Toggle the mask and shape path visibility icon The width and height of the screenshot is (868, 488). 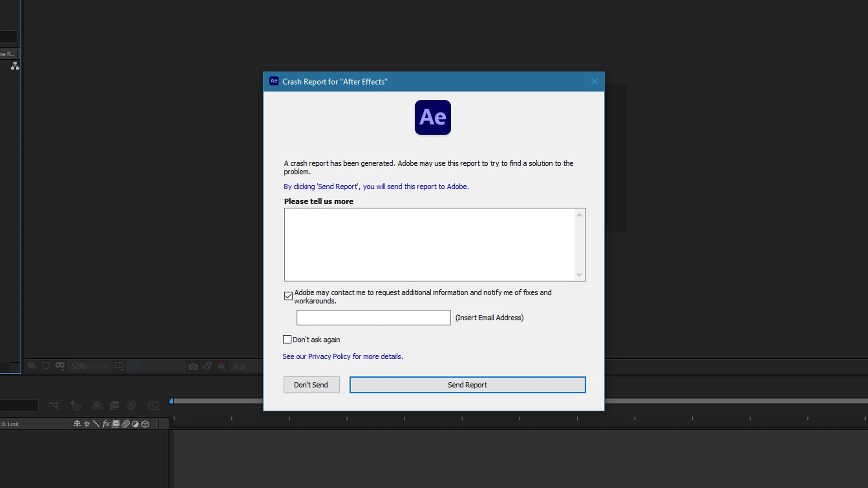click(x=134, y=366)
